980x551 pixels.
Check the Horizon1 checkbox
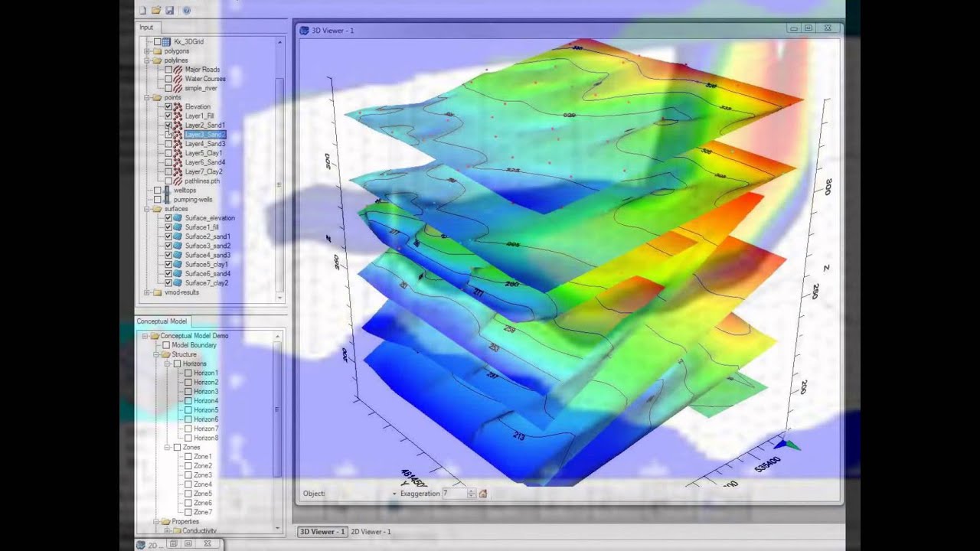coord(188,373)
